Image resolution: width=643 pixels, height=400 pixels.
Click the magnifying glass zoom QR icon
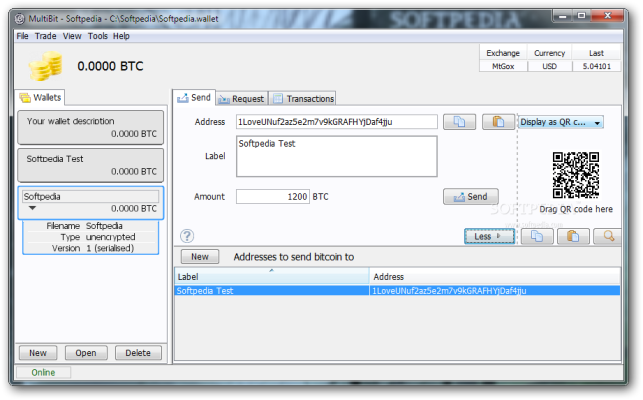coord(608,236)
